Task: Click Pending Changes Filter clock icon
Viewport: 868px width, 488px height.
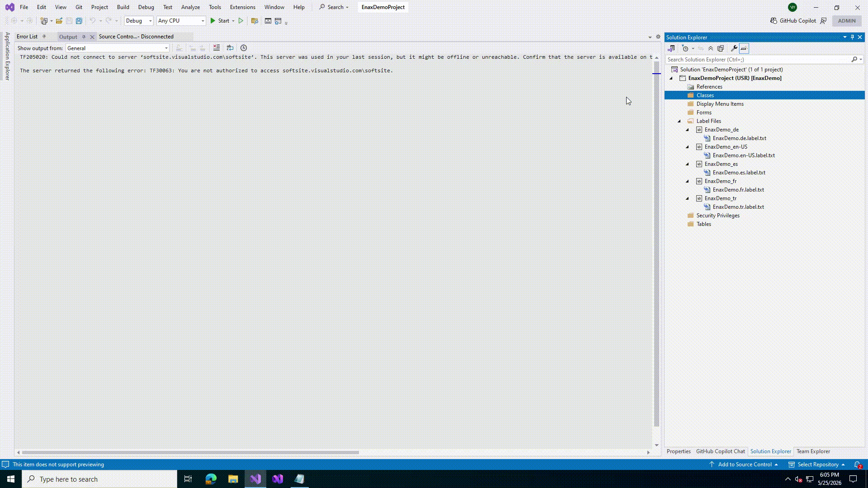Action: [x=685, y=48]
